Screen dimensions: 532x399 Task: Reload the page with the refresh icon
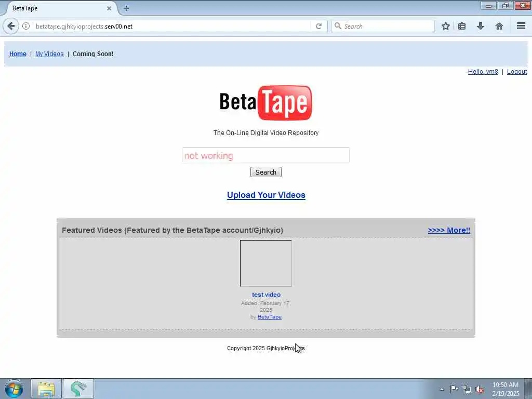coord(318,26)
